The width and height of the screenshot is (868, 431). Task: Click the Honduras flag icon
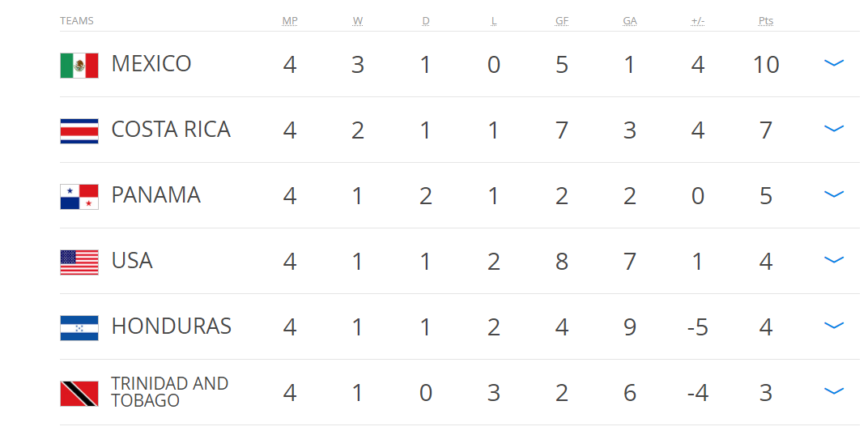coord(79,328)
